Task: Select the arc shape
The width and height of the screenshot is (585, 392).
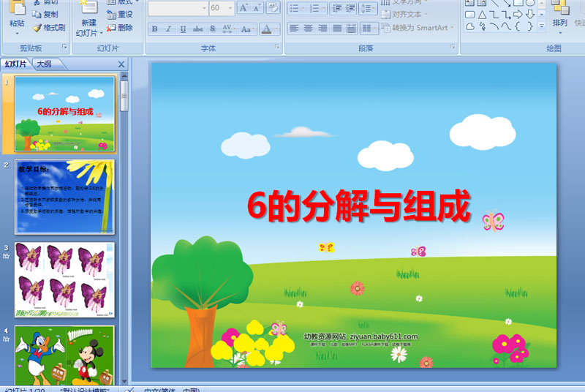Action: coord(494,26)
